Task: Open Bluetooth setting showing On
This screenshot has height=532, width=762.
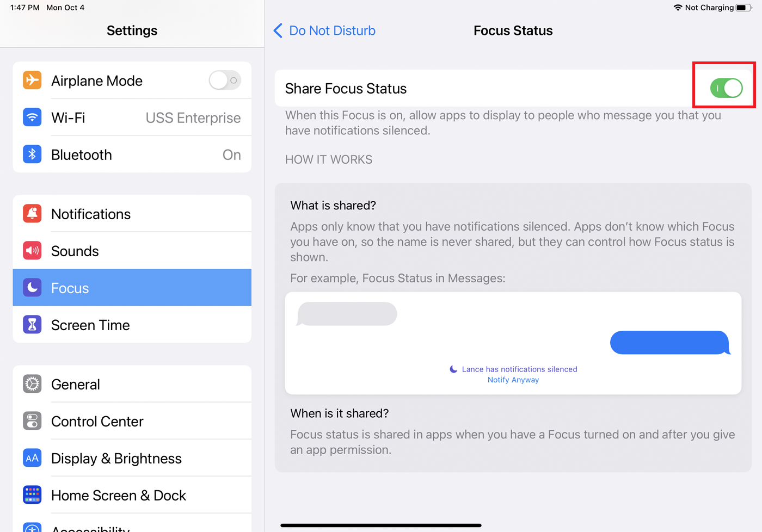Action: point(132,154)
